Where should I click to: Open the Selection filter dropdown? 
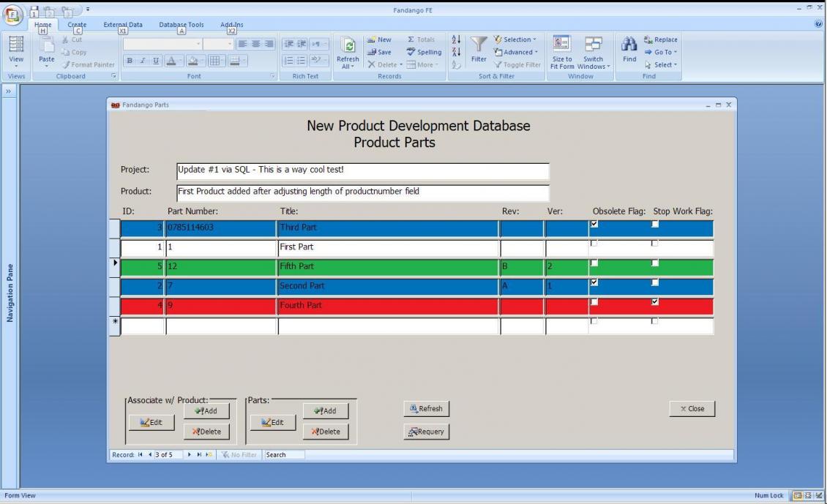pos(515,40)
